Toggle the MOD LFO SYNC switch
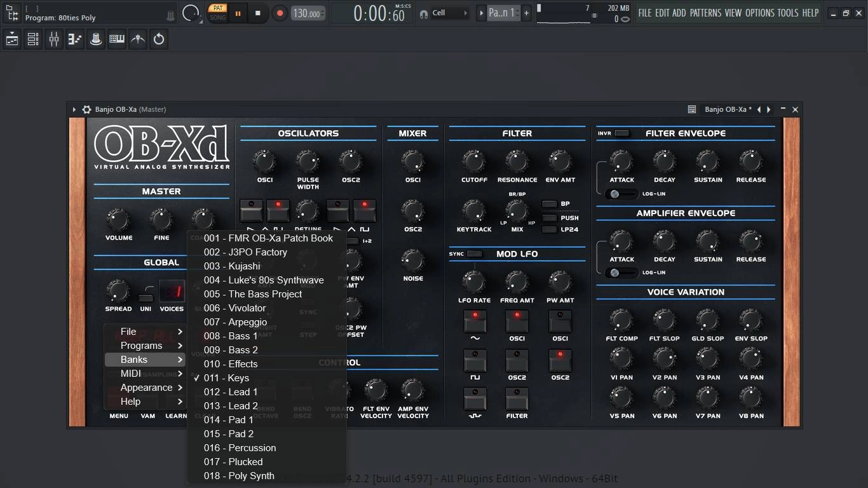 pos(475,254)
